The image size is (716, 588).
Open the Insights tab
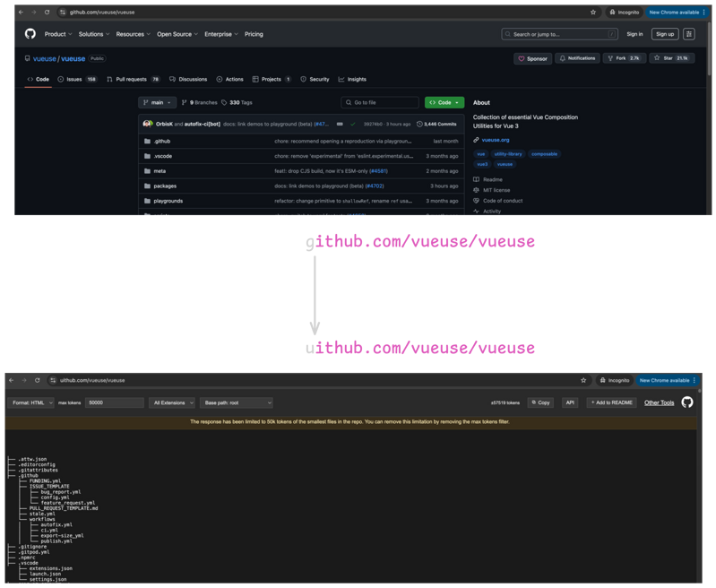pos(352,79)
